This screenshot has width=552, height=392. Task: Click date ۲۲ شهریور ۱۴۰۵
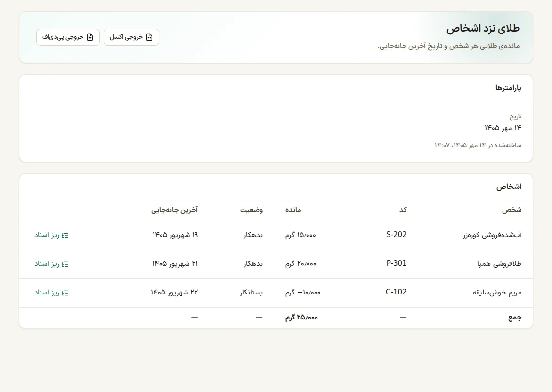click(174, 293)
